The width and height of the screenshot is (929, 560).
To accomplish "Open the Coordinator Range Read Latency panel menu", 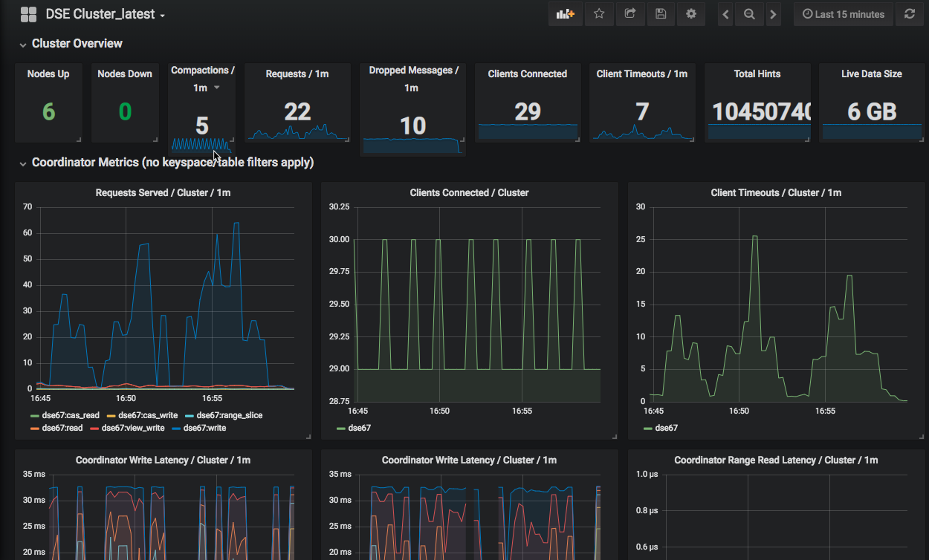I will pyautogui.click(x=776, y=460).
